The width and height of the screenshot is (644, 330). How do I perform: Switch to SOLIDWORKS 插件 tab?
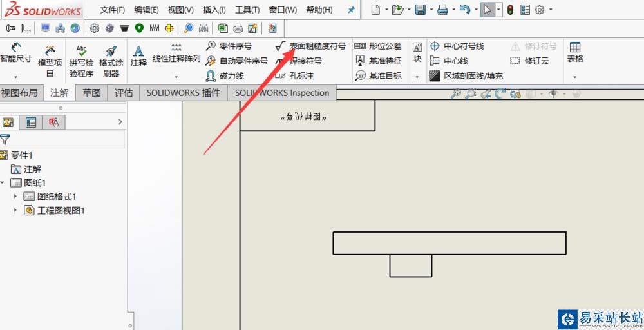click(183, 93)
